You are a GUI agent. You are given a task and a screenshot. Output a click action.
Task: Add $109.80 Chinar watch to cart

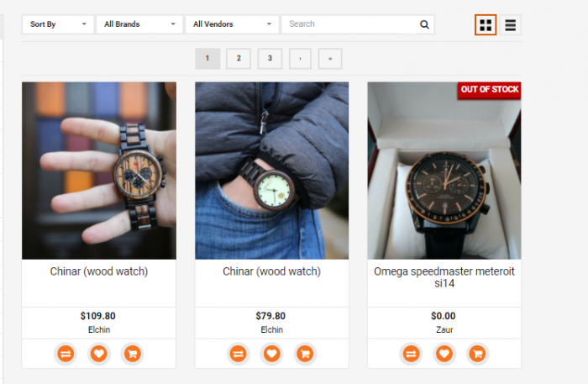point(131,354)
